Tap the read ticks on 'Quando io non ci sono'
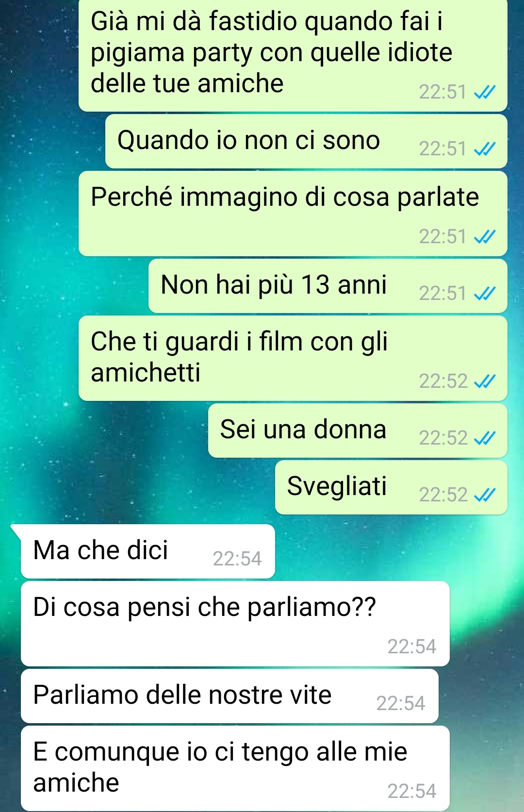 tap(485, 149)
